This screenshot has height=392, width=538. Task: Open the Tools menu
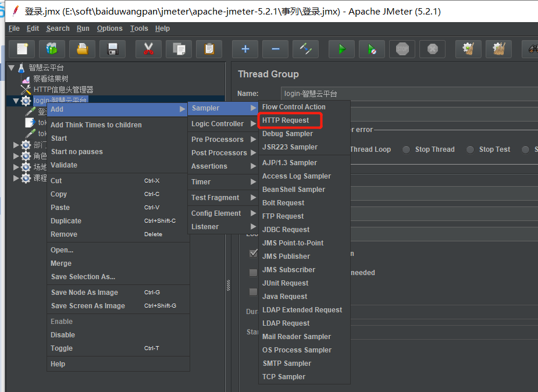tap(139, 28)
